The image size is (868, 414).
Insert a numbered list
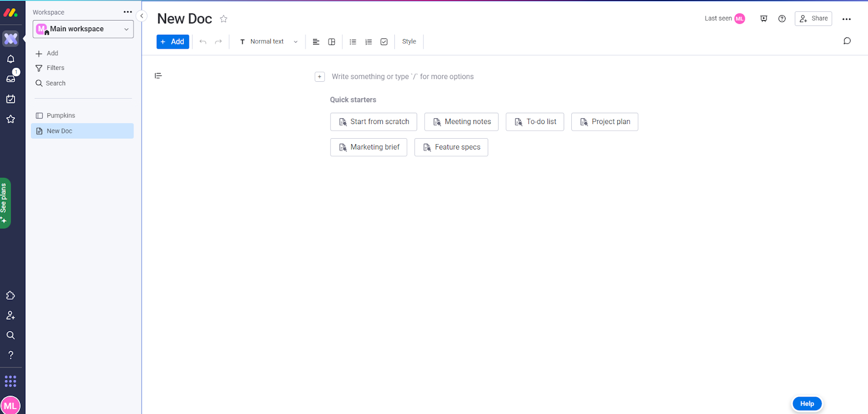(368, 42)
